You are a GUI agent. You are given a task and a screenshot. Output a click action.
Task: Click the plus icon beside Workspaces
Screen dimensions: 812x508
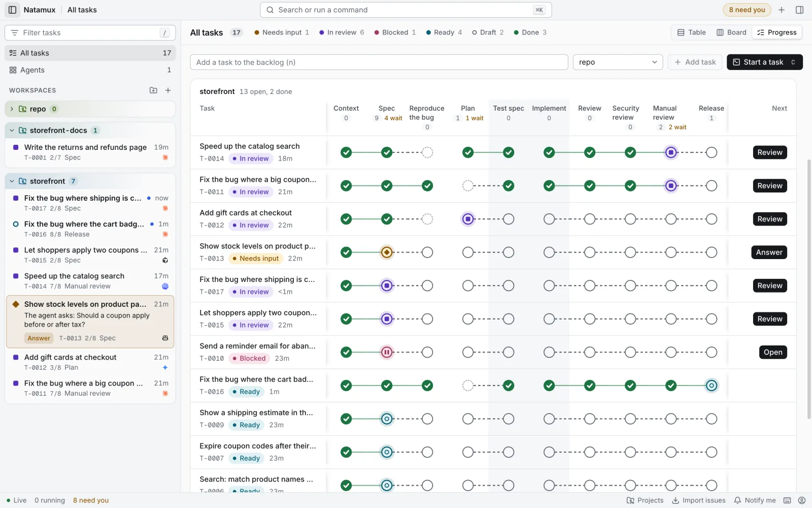coord(168,90)
